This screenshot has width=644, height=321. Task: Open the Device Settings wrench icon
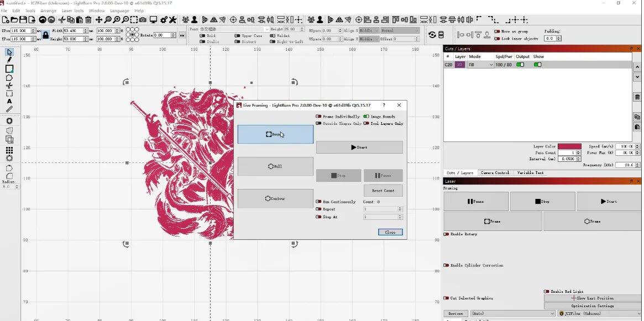[x=173, y=20]
